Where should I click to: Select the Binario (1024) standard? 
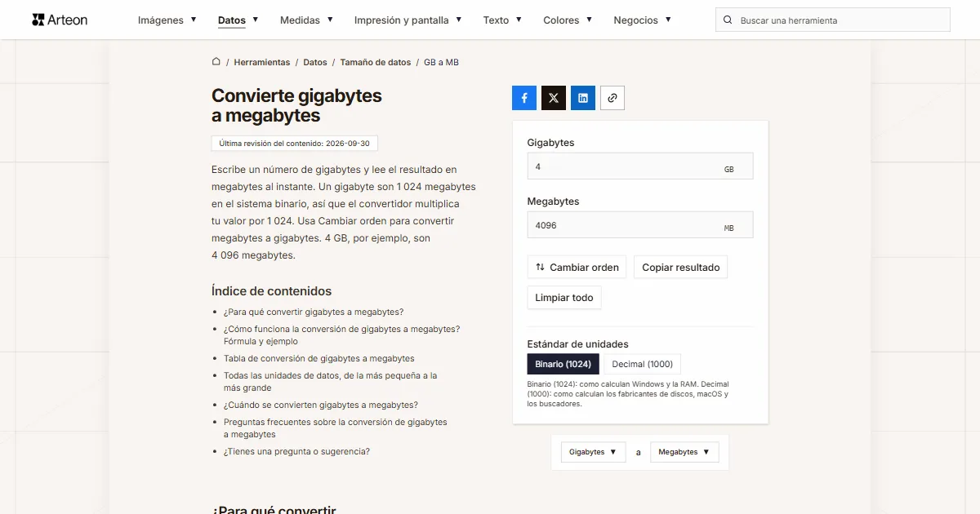pyautogui.click(x=563, y=364)
